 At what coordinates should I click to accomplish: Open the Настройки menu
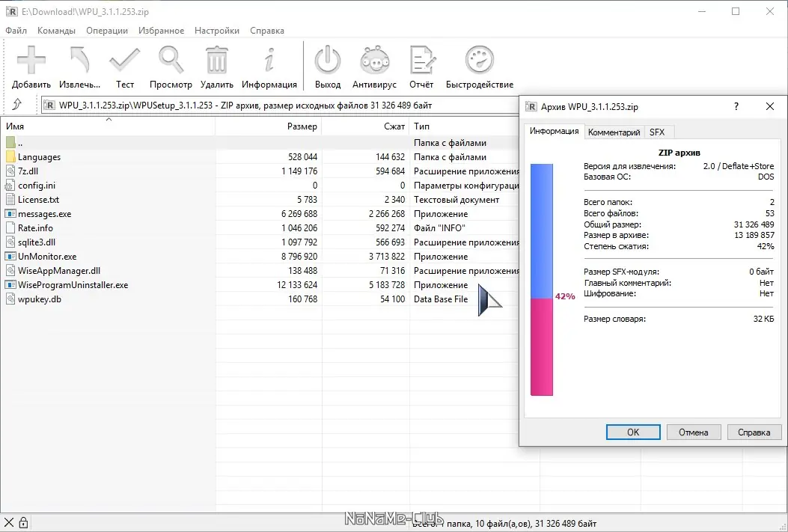[216, 31]
